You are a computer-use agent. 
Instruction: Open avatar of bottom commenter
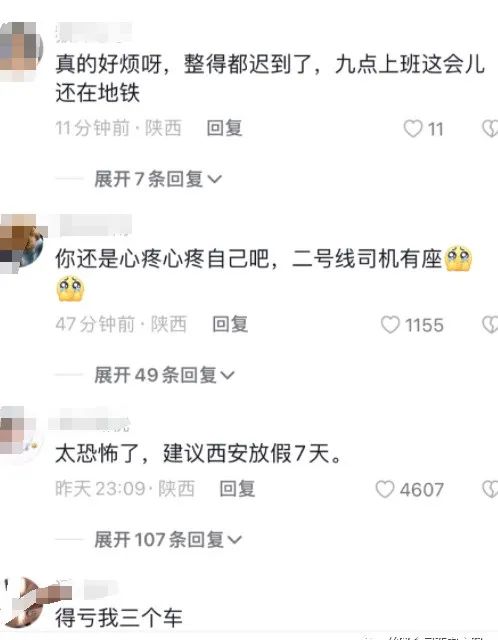pos(24,602)
